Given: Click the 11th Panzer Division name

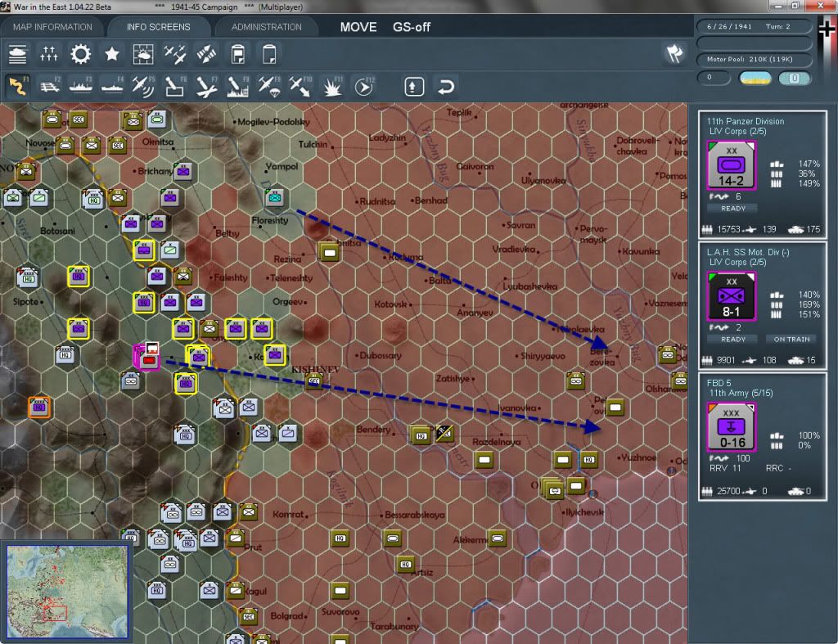Looking at the screenshot, I should [x=746, y=121].
